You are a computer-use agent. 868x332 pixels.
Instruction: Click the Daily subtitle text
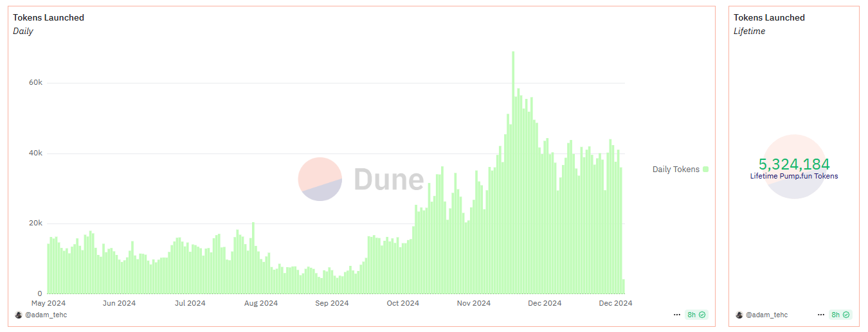23,31
